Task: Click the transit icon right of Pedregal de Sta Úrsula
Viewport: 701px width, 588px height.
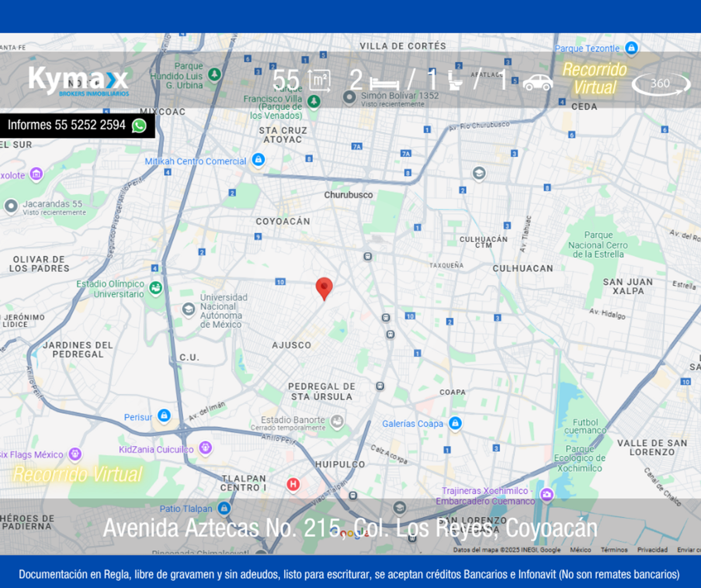Action: coord(380,386)
